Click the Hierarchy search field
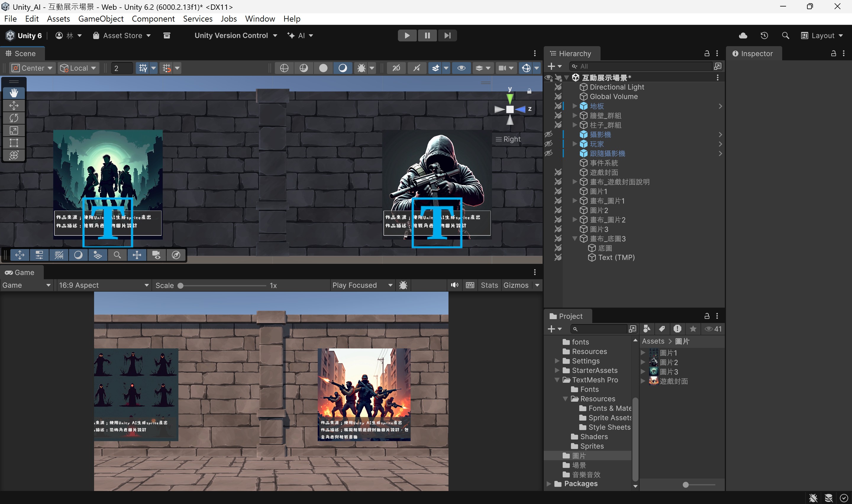The width and height of the screenshot is (852, 504). tap(640, 66)
